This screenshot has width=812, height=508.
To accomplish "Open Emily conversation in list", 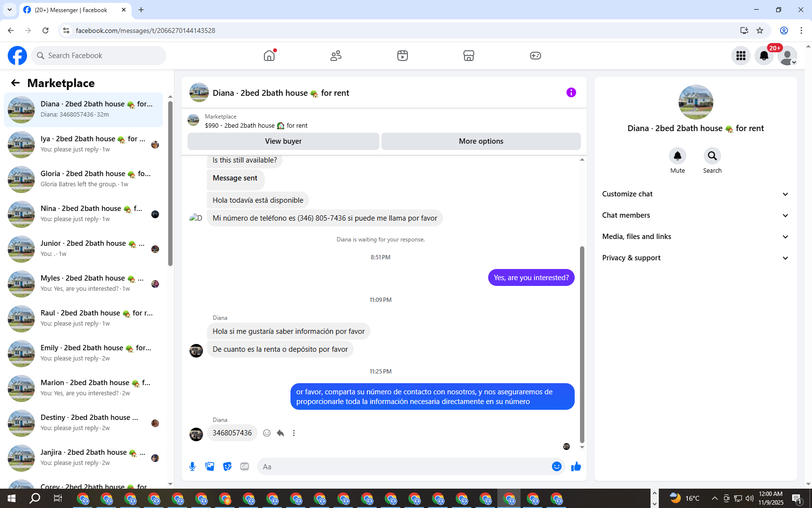I will pyautogui.click(x=83, y=354).
